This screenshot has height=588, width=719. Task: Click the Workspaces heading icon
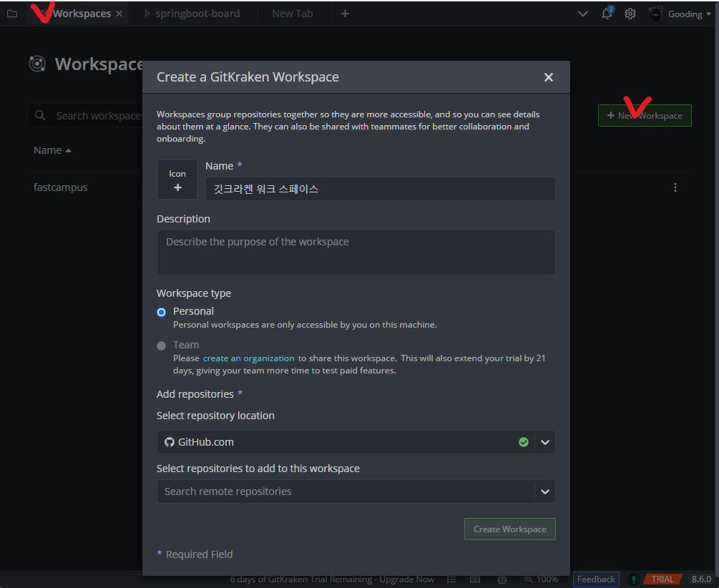point(37,64)
